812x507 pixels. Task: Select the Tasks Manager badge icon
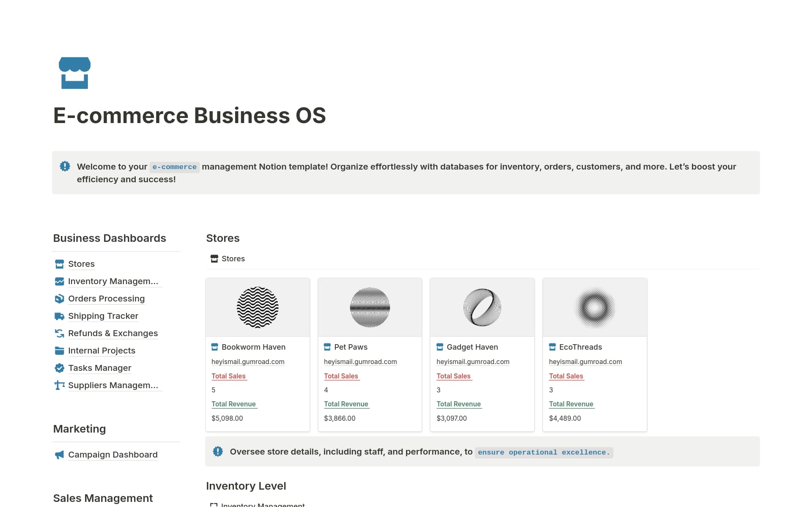click(59, 368)
